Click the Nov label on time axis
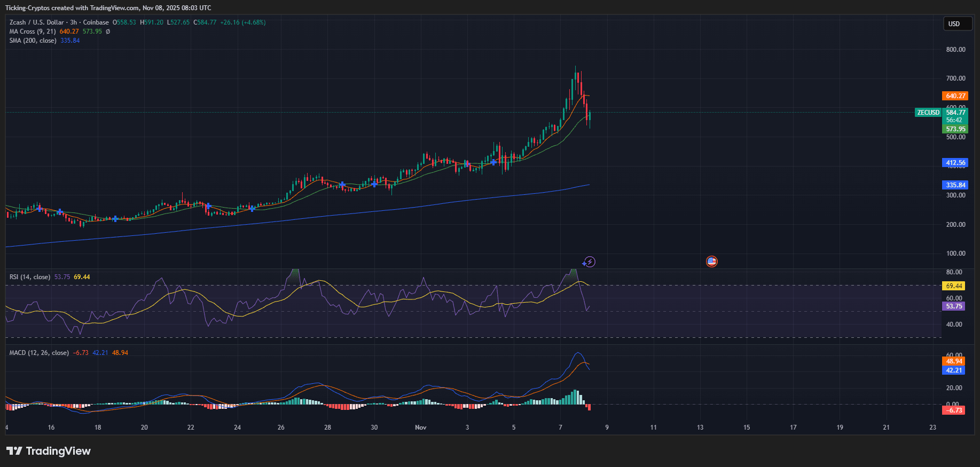Screen dimensions: 980x467 coord(421,428)
